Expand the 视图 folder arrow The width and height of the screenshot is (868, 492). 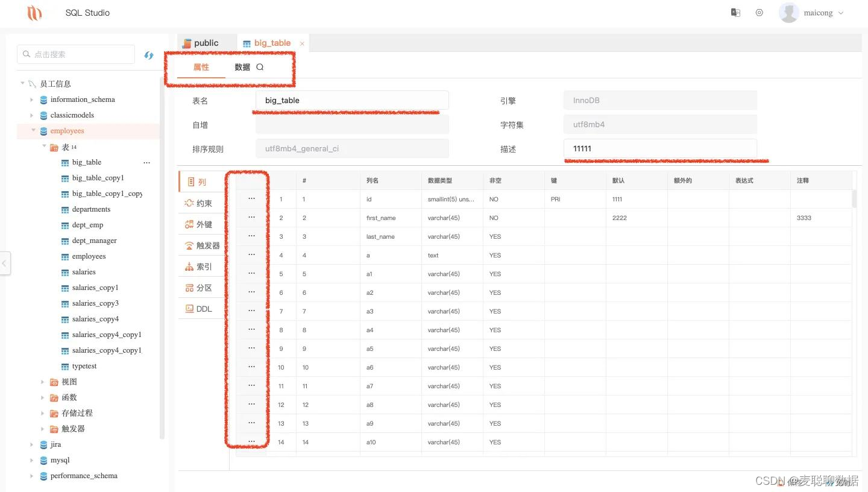click(43, 382)
